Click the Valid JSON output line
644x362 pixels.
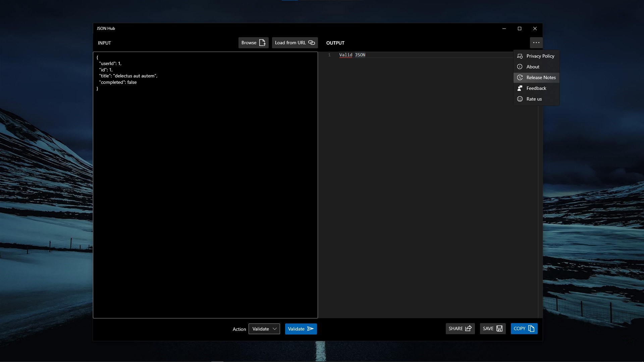(x=352, y=55)
